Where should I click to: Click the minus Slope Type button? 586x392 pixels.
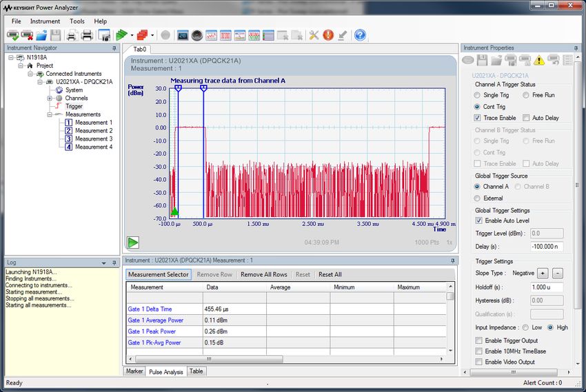[558, 274]
